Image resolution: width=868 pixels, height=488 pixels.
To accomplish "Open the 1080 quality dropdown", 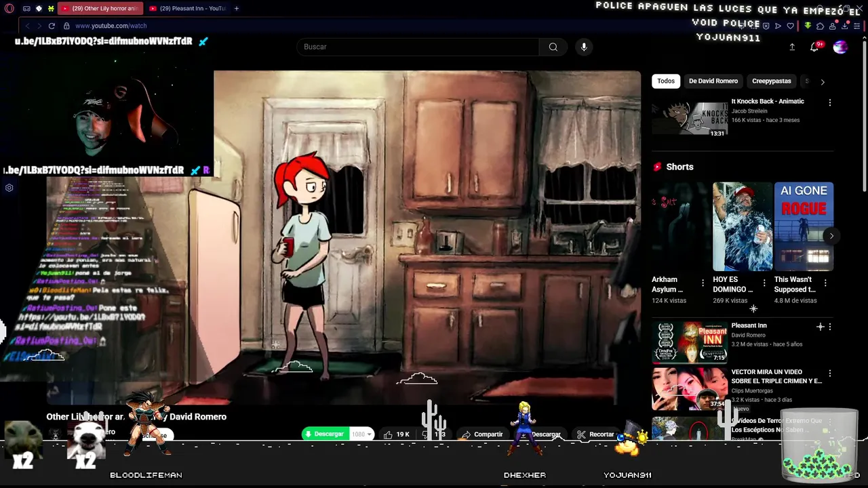I will [361, 434].
